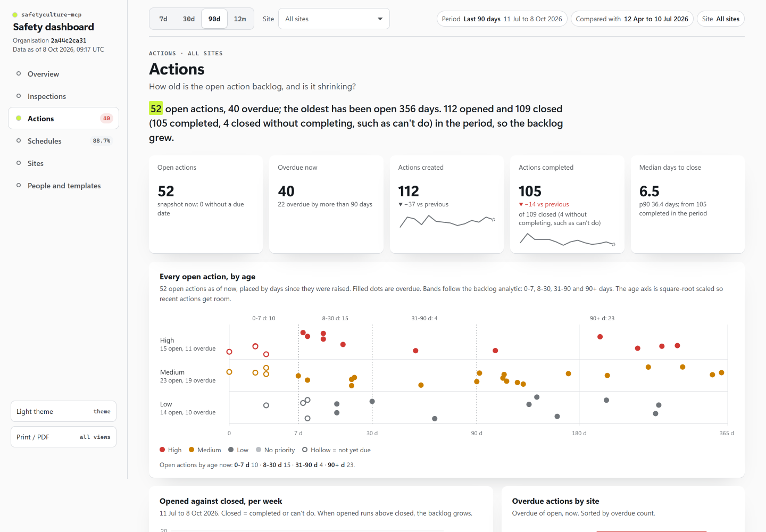766x532 pixels.
Task: Click the Compared with date range chip
Action: [632, 19]
